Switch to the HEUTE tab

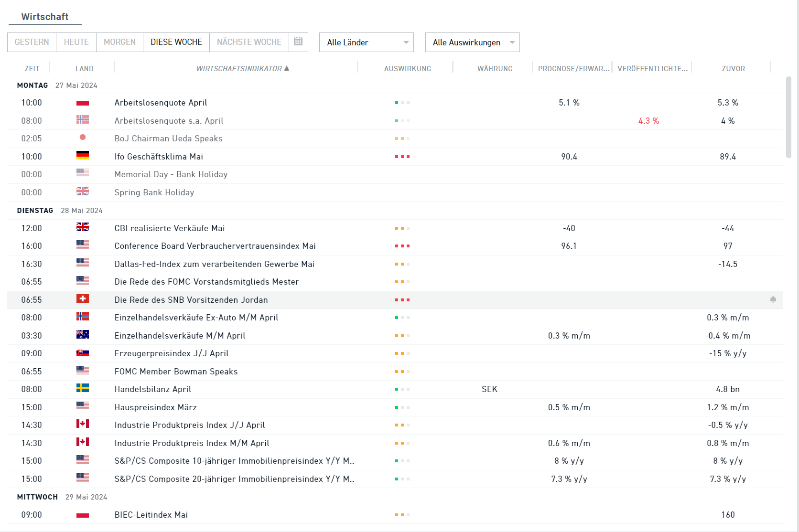point(76,42)
